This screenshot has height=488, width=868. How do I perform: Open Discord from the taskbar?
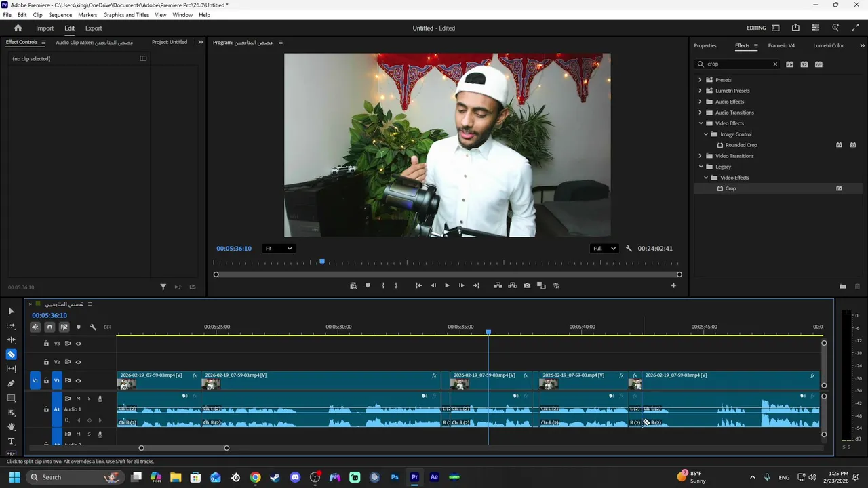click(x=295, y=477)
